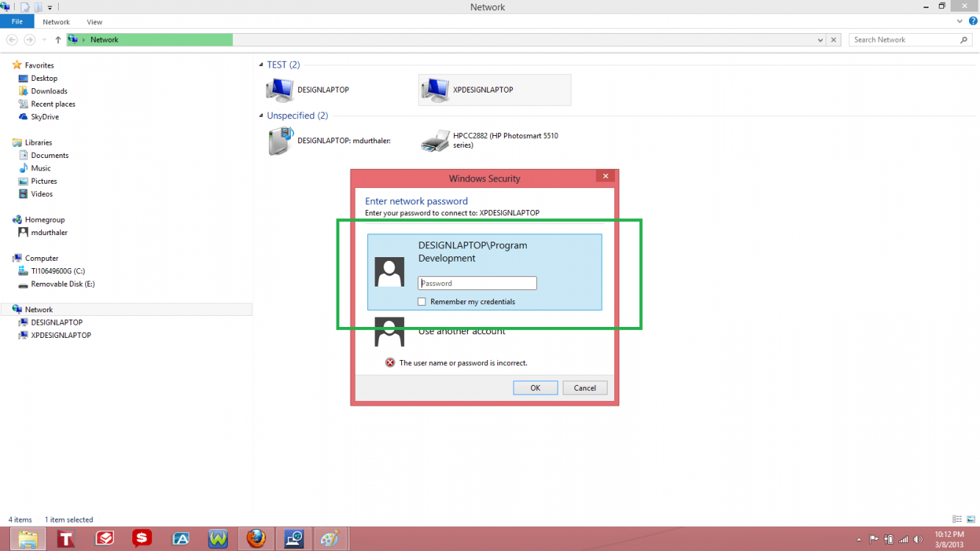Screen dimensions: 980x551
Task: Select XPDESIGNLAPTOP under Network in sidebar
Action: (x=55, y=335)
